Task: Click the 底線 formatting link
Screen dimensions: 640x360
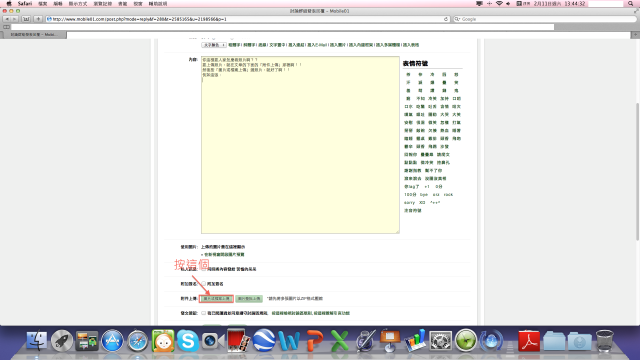Action: tap(262, 45)
